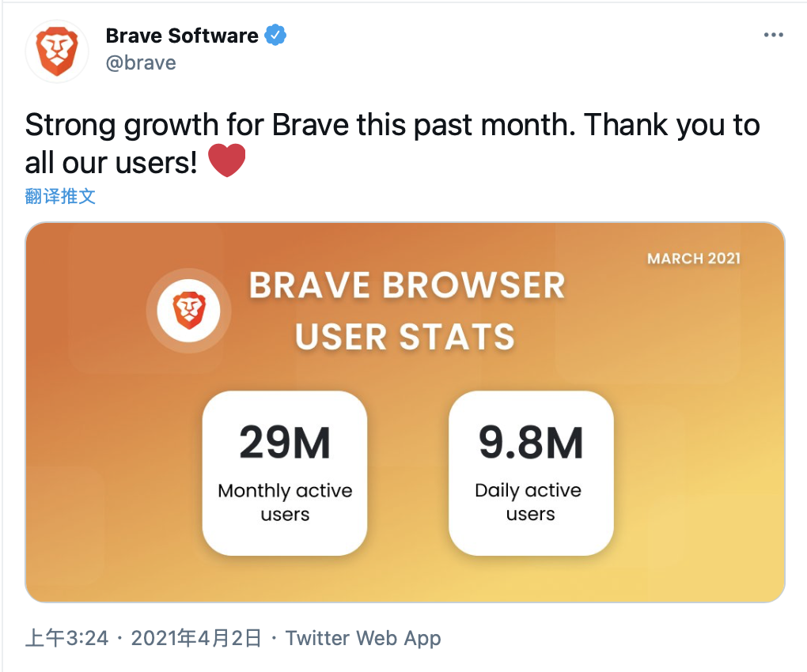The height and width of the screenshot is (672, 807).
Task: Click the Monthly active users caption
Action: [285, 502]
